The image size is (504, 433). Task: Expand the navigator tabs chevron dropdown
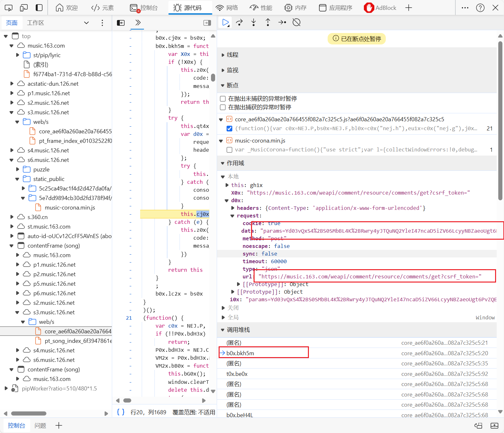tap(86, 23)
